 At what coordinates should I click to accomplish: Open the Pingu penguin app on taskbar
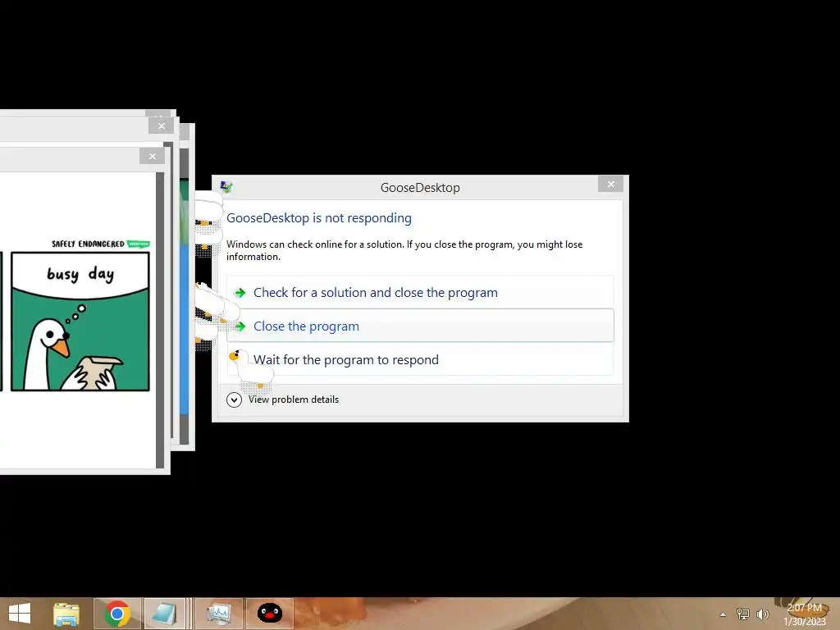tap(269, 614)
